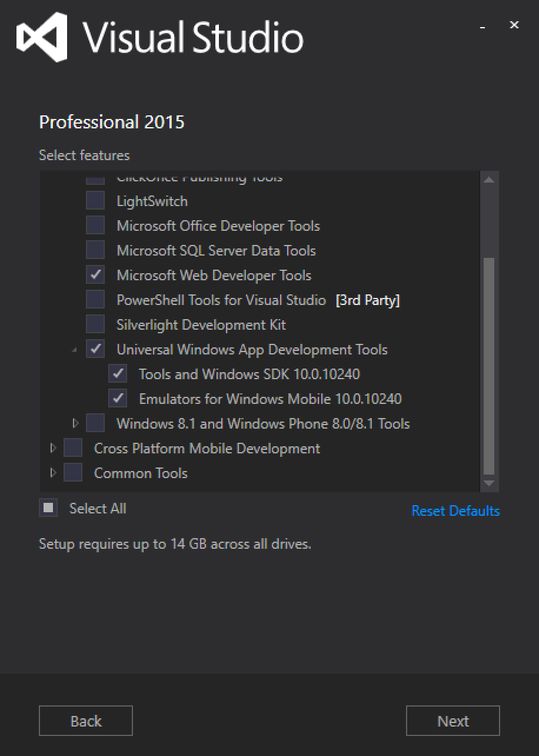Check PowerShell Tools for Visual Studio

click(x=95, y=299)
